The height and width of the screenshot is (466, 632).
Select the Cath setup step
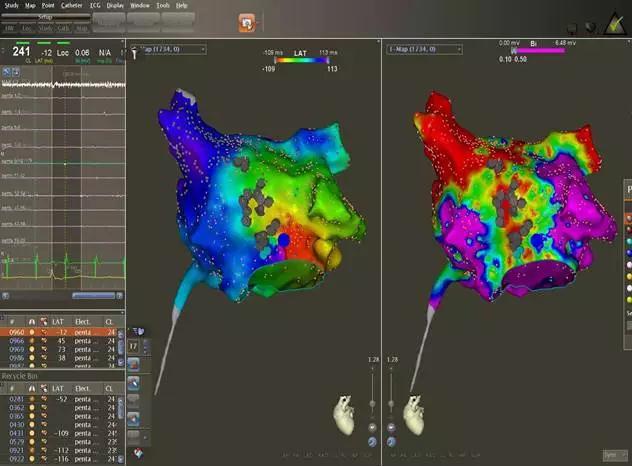tap(63, 28)
